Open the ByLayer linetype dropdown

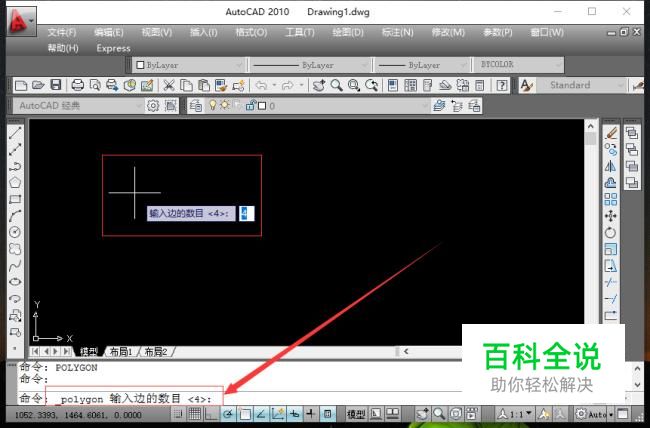point(309,65)
